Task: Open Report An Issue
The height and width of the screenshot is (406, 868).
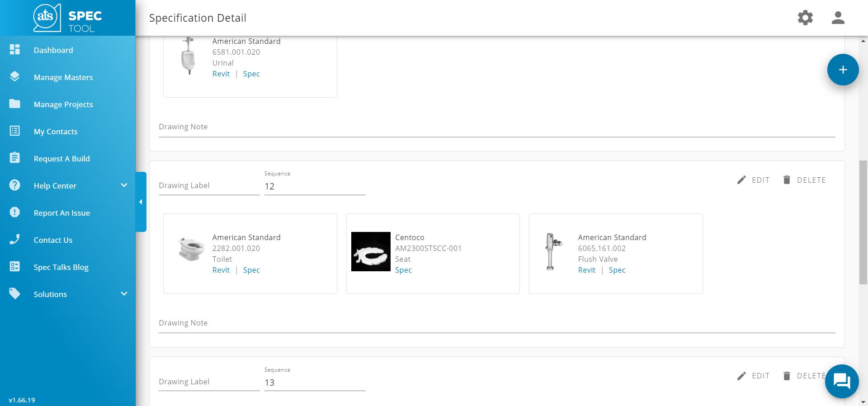Action: tap(62, 213)
